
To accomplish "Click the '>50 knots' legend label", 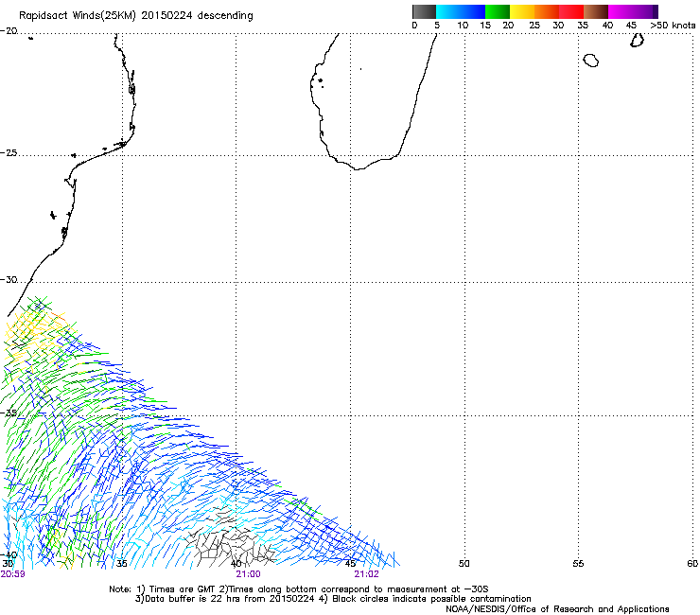I will click(673, 26).
